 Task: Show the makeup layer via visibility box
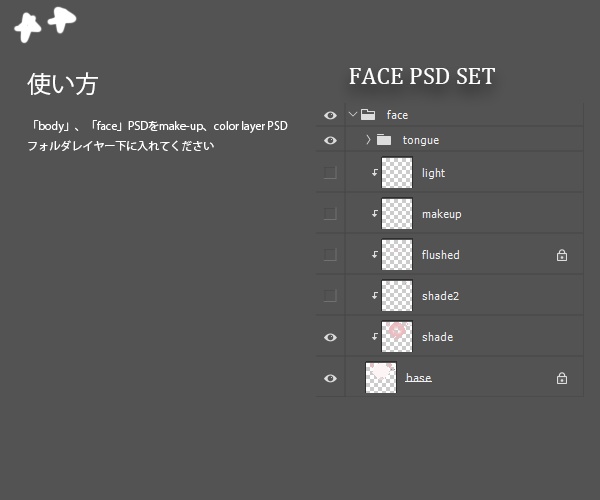click(x=330, y=214)
